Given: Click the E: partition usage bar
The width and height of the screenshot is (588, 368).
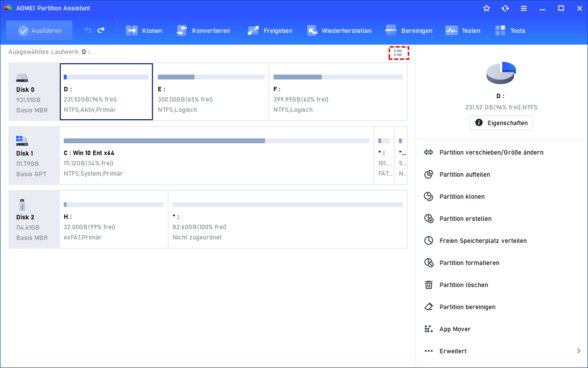Looking at the screenshot, I should (211, 77).
